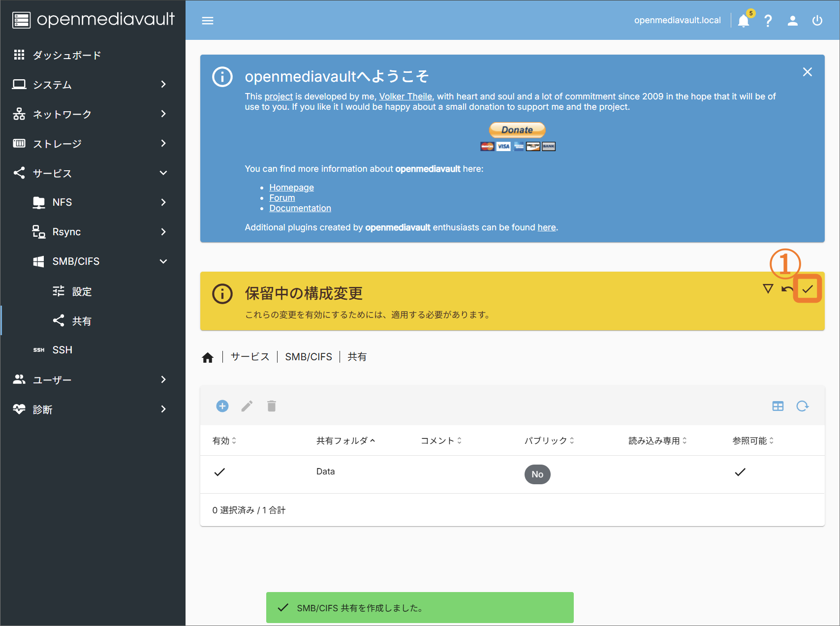The width and height of the screenshot is (840, 626).
Task: Open ダッシュボード in sidebar
Action: click(x=93, y=55)
